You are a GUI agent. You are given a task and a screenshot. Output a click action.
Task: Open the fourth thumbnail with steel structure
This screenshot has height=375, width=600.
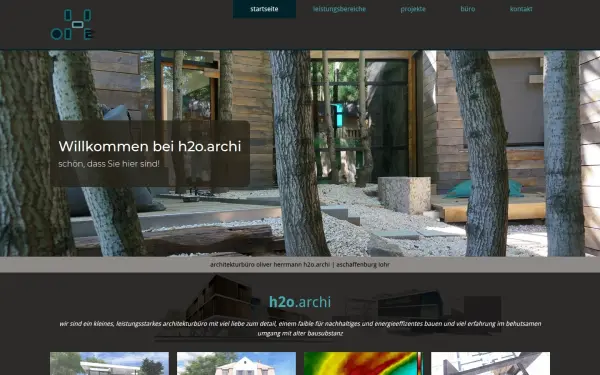point(491,364)
